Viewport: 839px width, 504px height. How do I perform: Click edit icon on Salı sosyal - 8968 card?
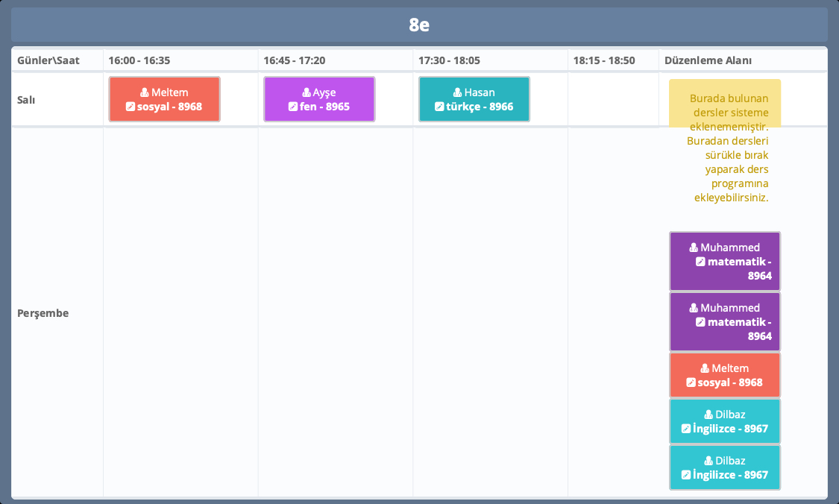131,107
